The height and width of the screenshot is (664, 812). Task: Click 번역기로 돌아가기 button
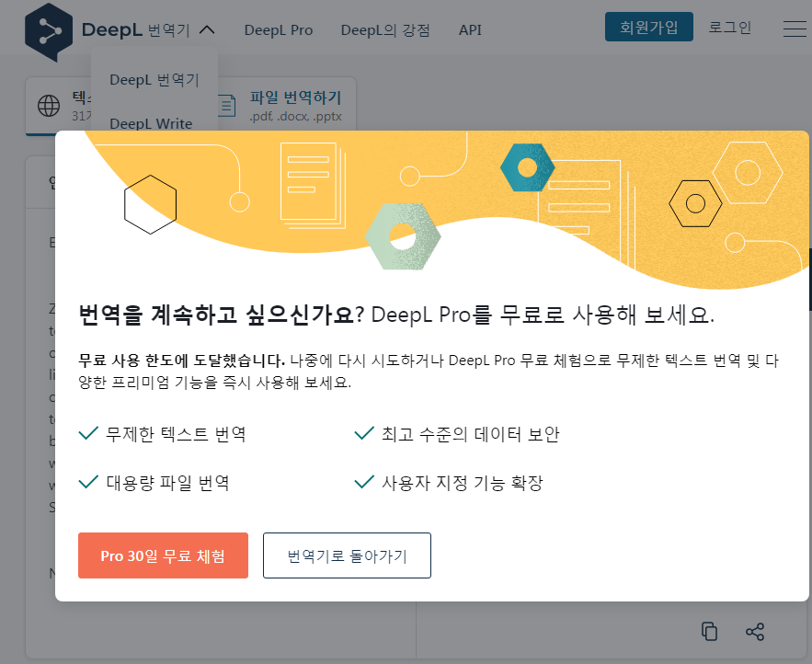[347, 555]
